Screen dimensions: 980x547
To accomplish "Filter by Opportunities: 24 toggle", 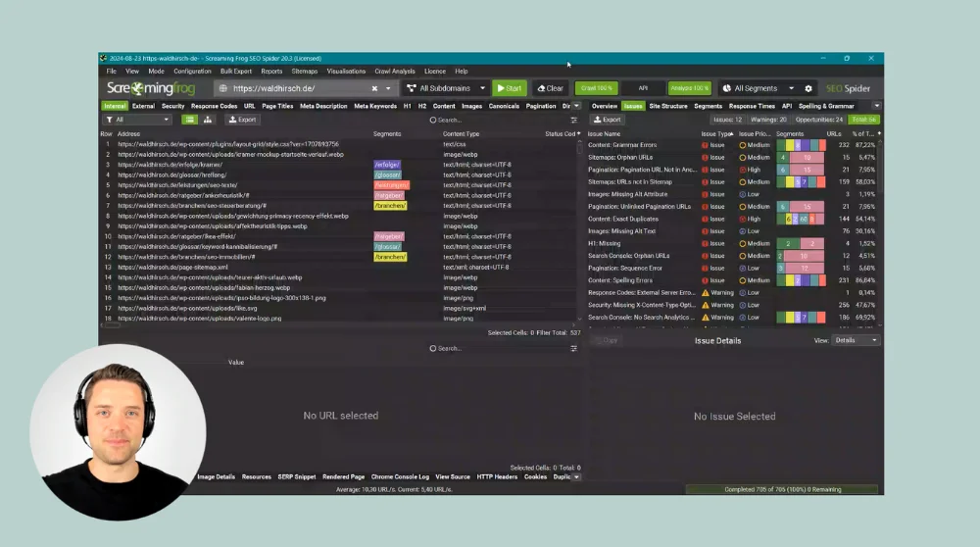I will tap(818, 120).
